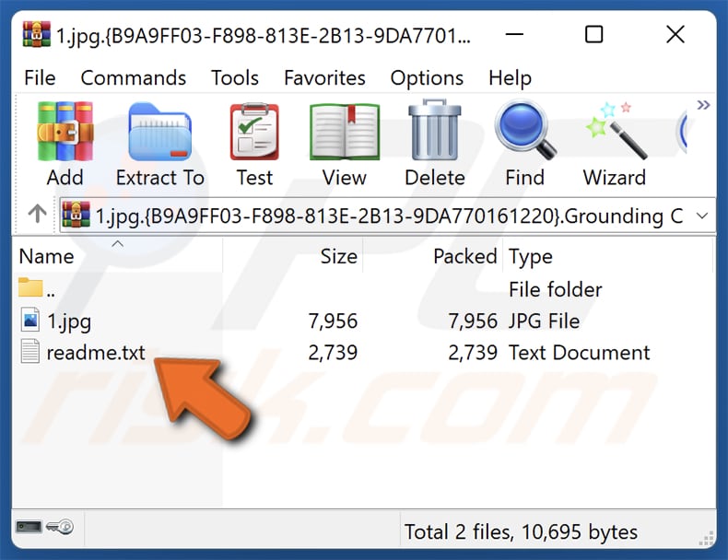Close the WinRAR window
The height and width of the screenshot is (560, 728).
point(675,34)
